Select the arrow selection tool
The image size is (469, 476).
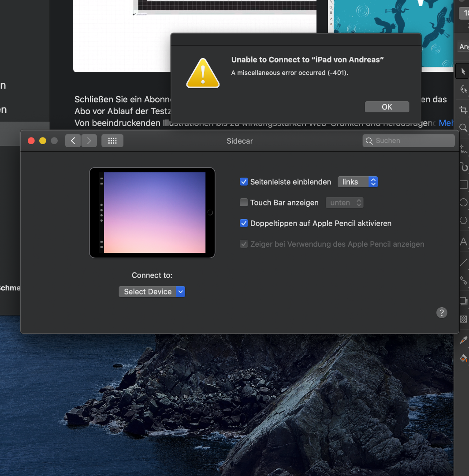pos(463,71)
